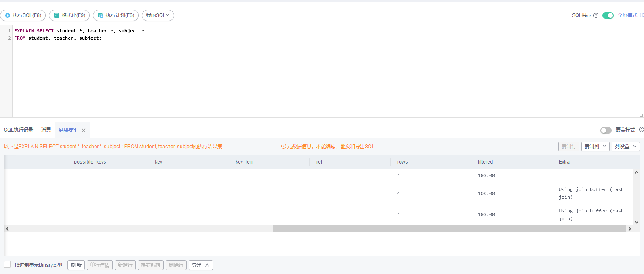Screen dimensions: 644x274
Task: Click the 提交编辑 button
Action: pos(151,265)
